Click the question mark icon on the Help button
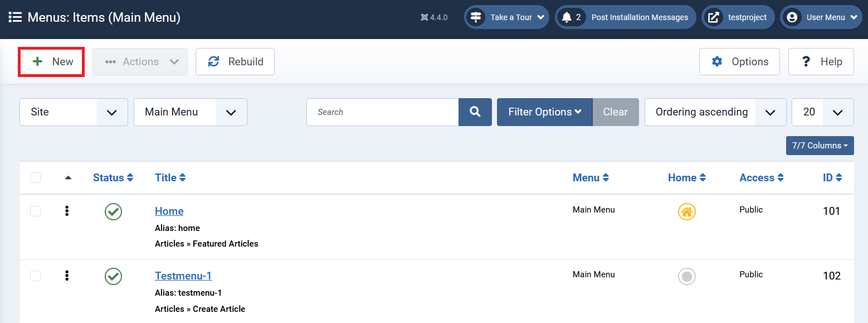This screenshot has height=323, width=868. pyautogui.click(x=806, y=61)
